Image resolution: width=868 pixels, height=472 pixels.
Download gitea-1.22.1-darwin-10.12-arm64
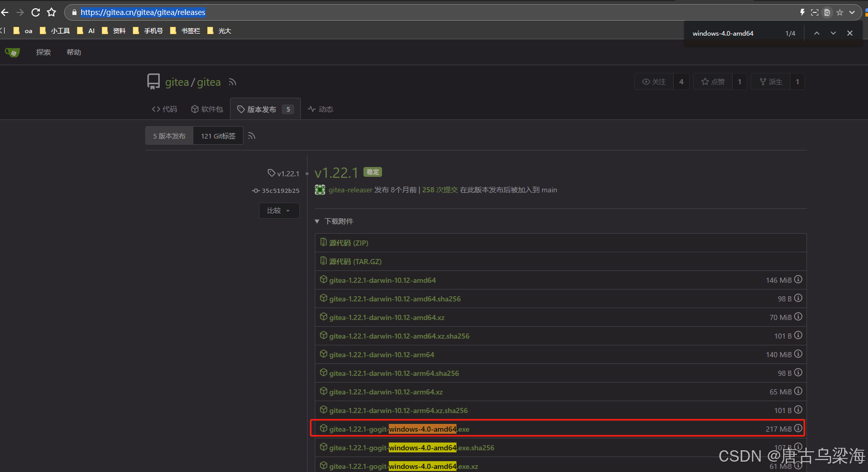[382, 355]
